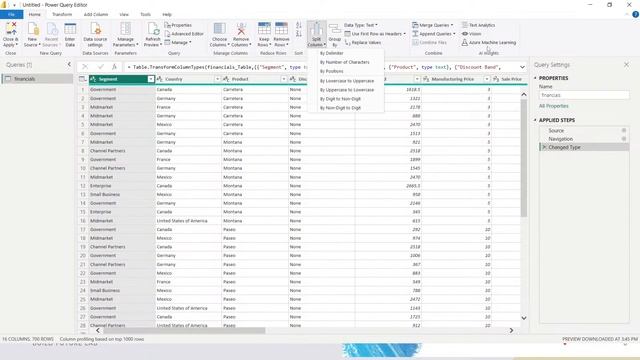Open the File tab

click(11, 14)
